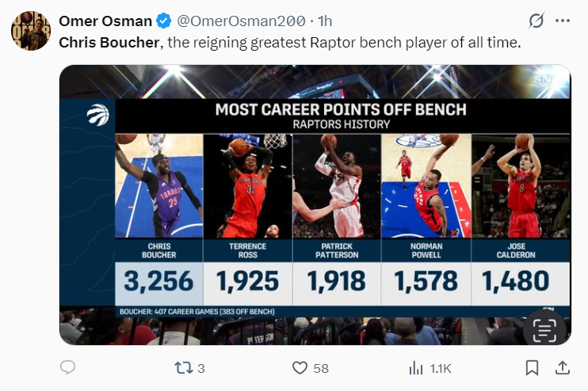
Task: Click the reply speech bubble icon
Action: (x=67, y=367)
